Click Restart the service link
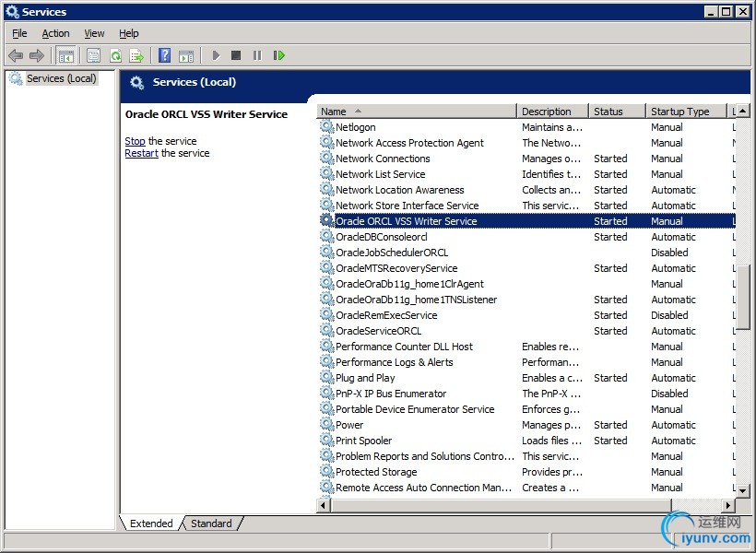 (x=141, y=153)
